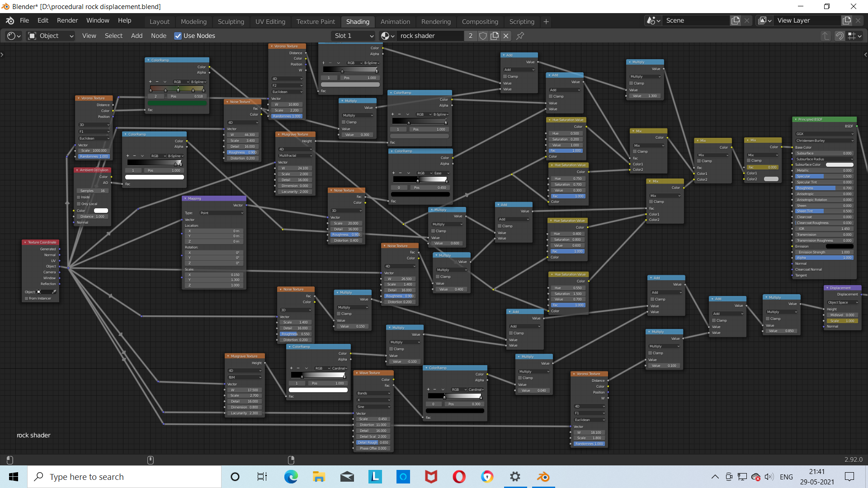Open the node editor View menu
The height and width of the screenshot is (488, 868).
[89, 36]
